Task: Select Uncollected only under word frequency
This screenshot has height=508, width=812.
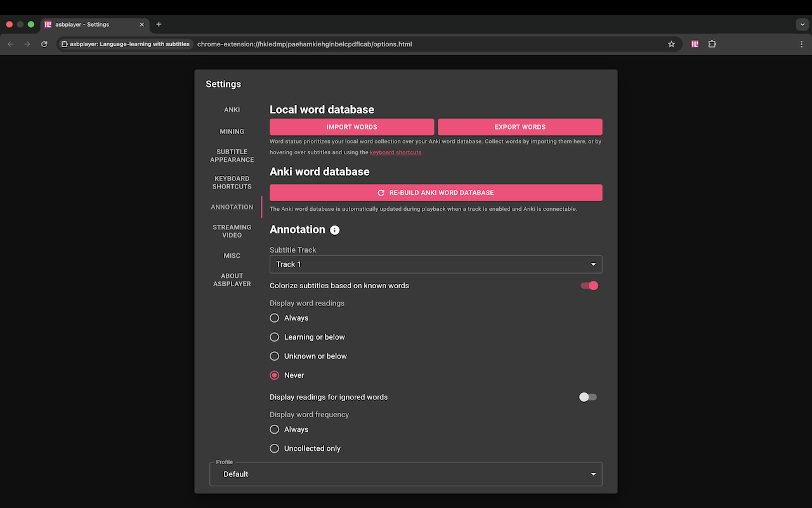Action: click(x=274, y=448)
